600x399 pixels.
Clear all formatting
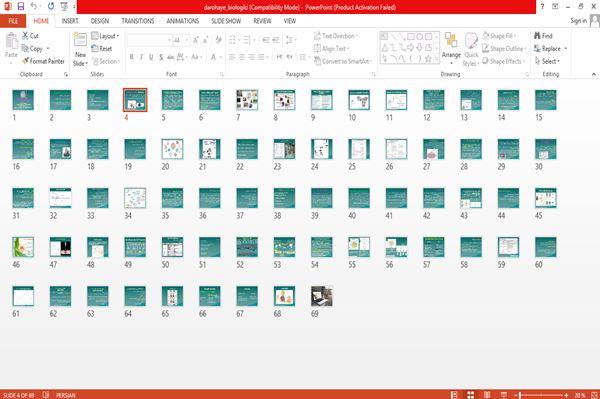pyautogui.click(x=218, y=40)
